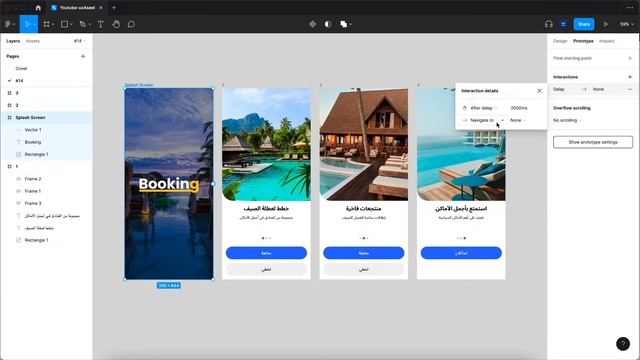Start audio conversation with headphones icon

click(x=549, y=24)
